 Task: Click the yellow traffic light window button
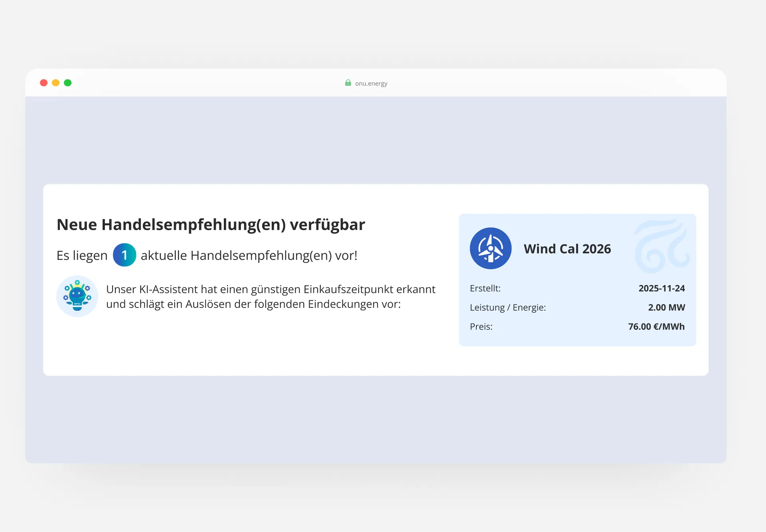point(56,83)
